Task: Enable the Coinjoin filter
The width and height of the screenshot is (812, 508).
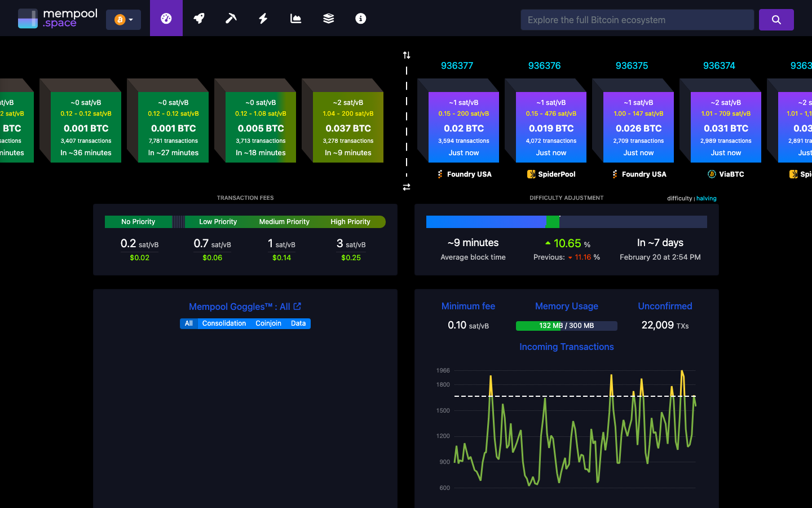Action: [x=268, y=323]
